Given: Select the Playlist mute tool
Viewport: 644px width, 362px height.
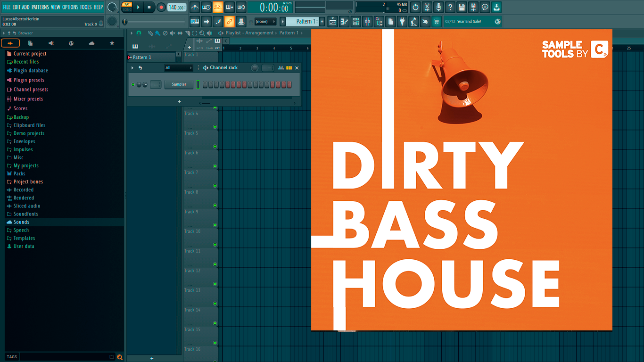Looking at the screenshot, I should pos(173,33).
